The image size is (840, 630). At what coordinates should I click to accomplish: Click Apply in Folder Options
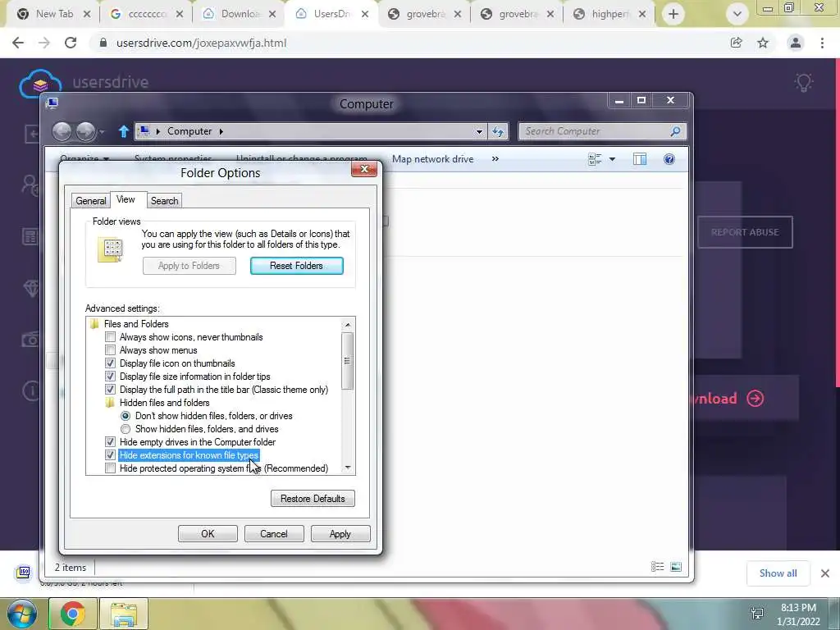340,534
